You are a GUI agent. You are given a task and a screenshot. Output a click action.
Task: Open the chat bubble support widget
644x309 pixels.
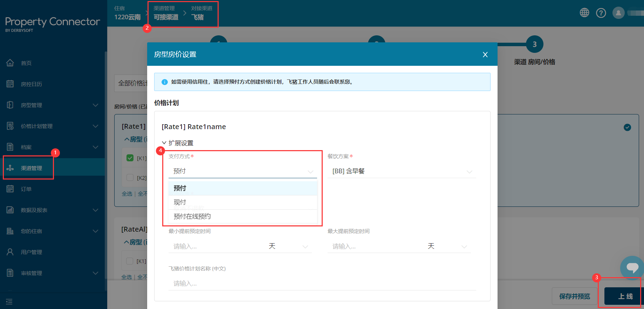pos(632,268)
